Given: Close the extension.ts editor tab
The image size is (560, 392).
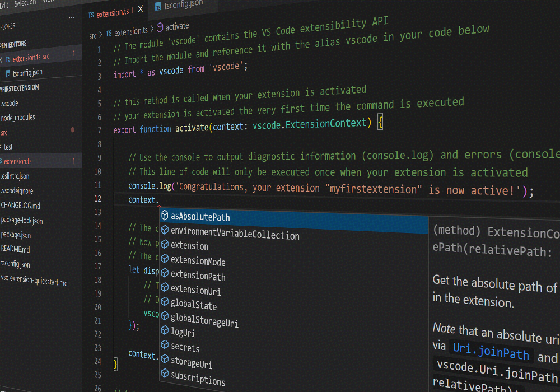Looking at the screenshot, I should click(141, 9).
